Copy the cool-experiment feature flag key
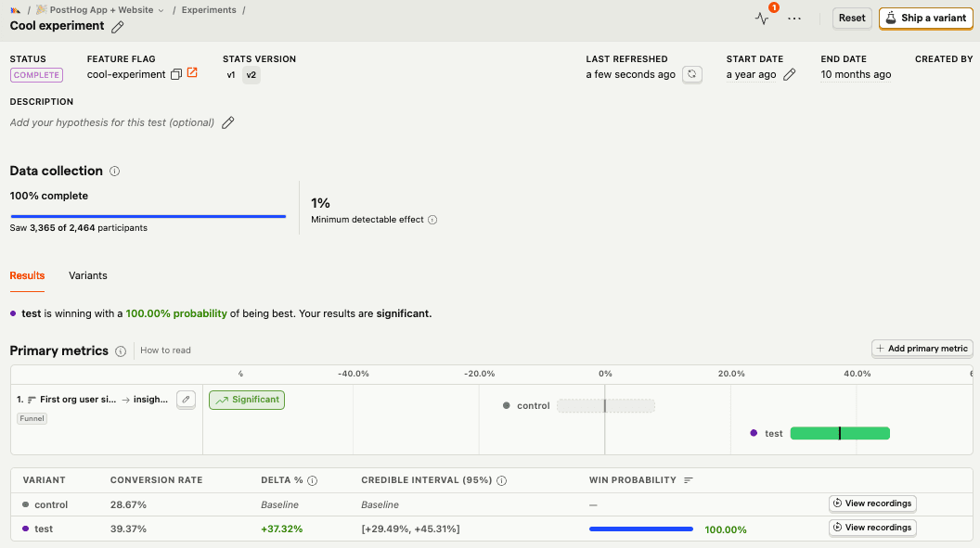The height and width of the screenshot is (548, 980). point(176,74)
